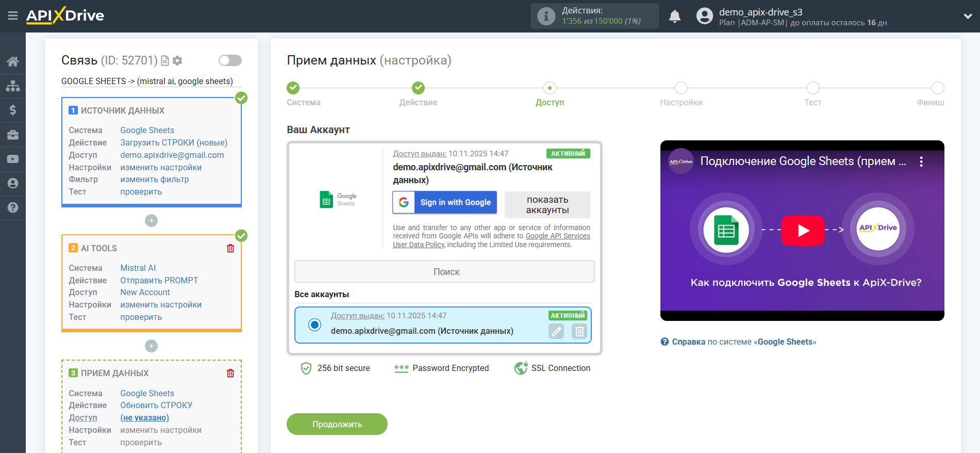Select the demo.apixdrive@gmail.com account radio button
The width and height of the screenshot is (980, 453).
[x=314, y=325]
